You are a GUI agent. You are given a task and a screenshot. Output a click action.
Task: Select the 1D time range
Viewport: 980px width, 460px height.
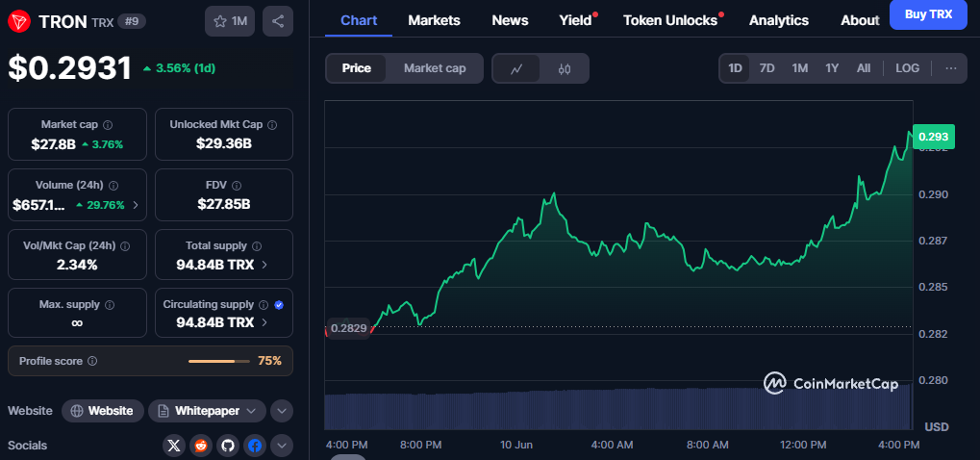[x=735, y=68]
